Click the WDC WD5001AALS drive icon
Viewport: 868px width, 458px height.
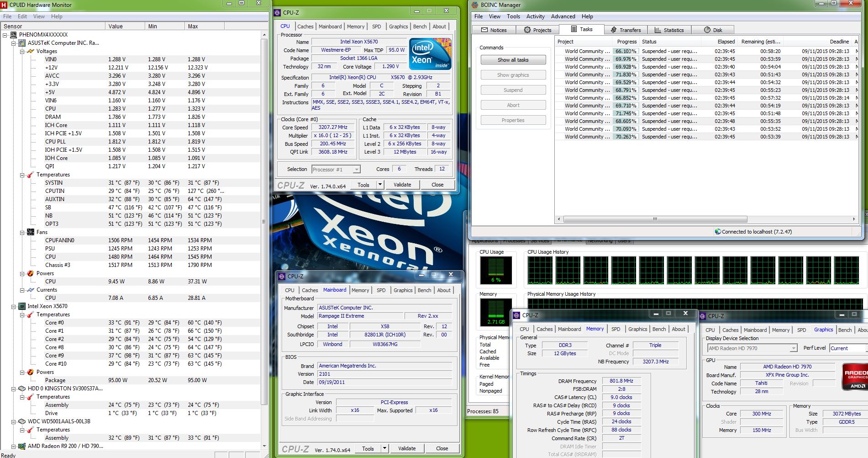click(x=21, y=421)
